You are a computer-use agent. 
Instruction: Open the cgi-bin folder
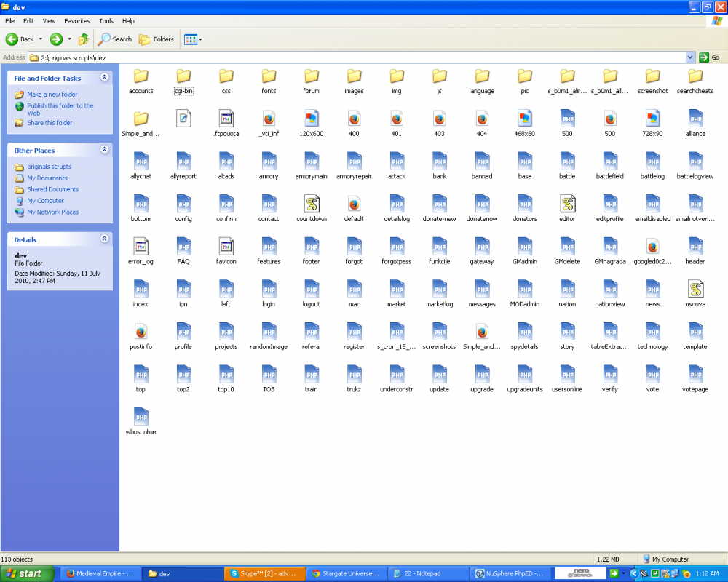(183, 81)
